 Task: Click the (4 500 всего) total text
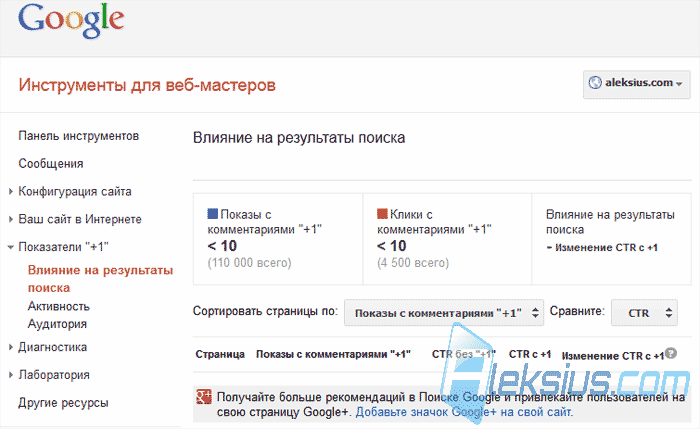pyautogui.click(x=413, y=262)
